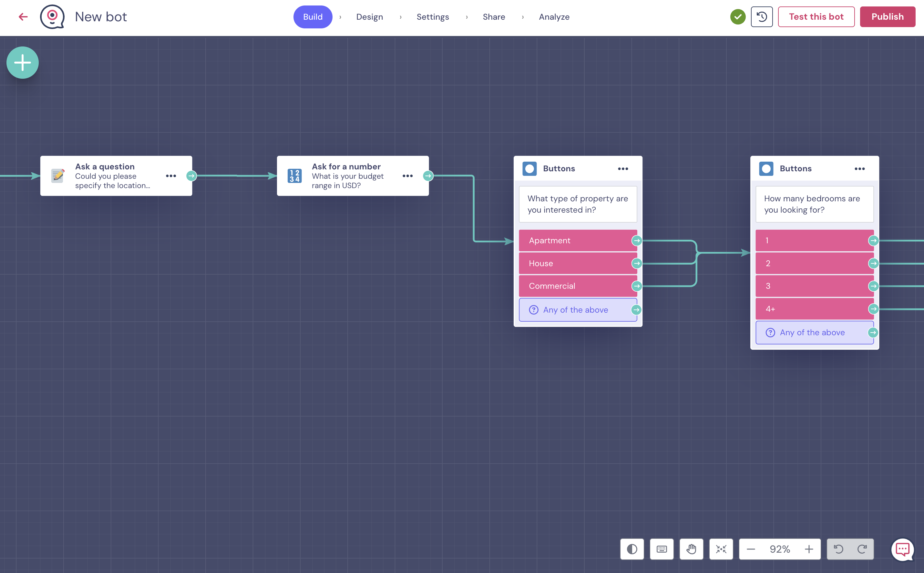Image resolution: width=924 pixels, height=573 pixels.
Task: Click the Ask for a number icon
Action: click(295, 176)
